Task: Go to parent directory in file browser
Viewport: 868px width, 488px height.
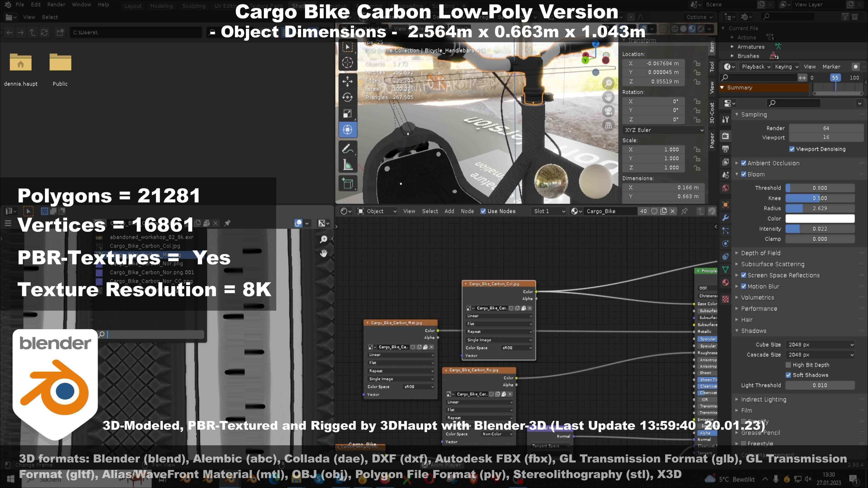Action: pos(32,32)
